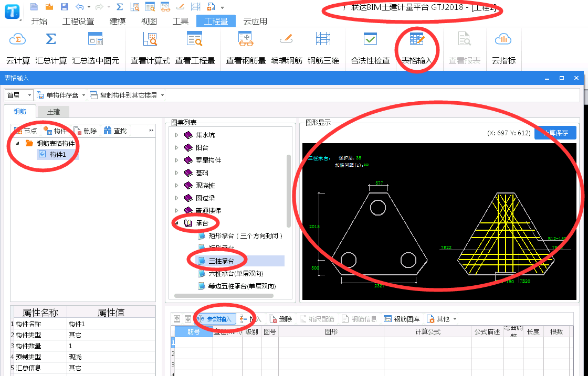Click 节点 to add a node
588x376 pixels.
pos(26,131)
